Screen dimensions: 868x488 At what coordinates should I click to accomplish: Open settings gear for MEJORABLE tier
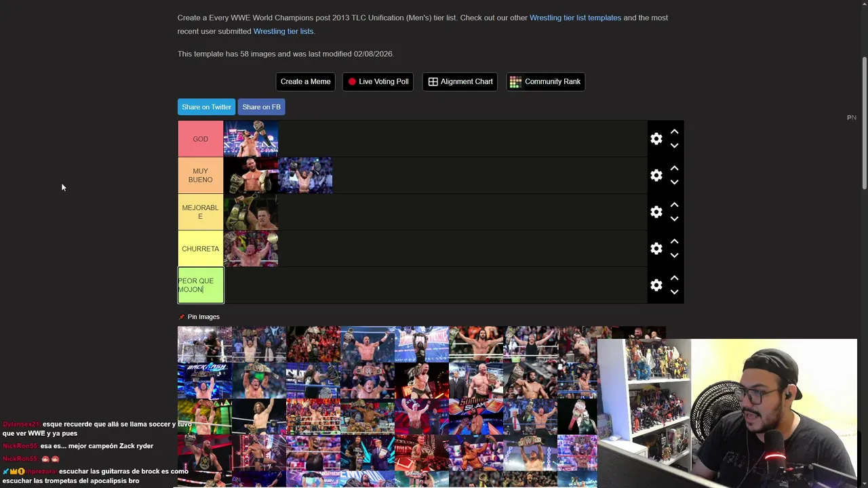tap(656, 212)
